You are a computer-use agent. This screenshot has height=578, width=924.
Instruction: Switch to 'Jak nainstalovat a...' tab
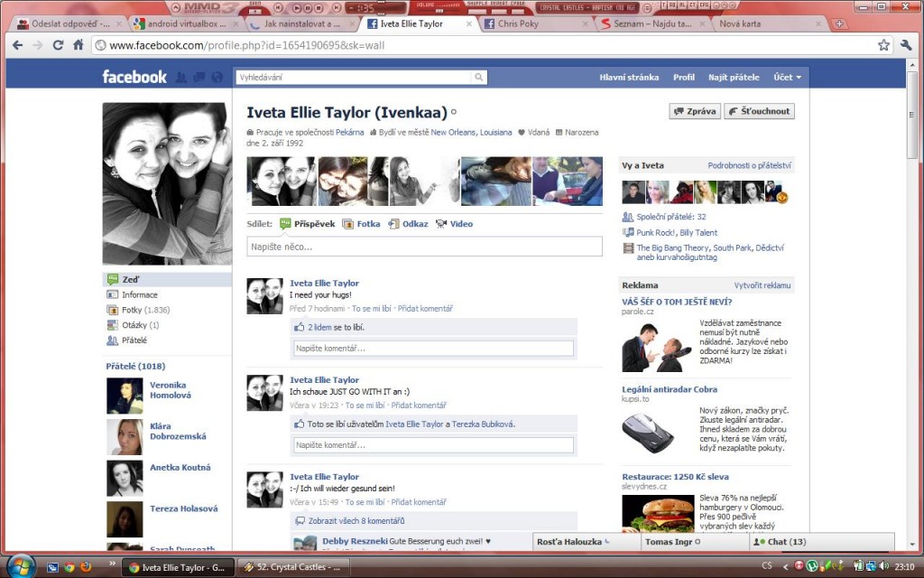[301, 24]
